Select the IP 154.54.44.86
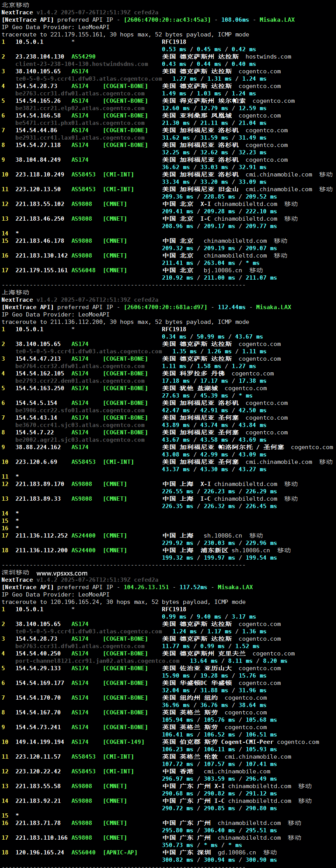The width and height of the screenshot is (336, 868). pos(36,130)
